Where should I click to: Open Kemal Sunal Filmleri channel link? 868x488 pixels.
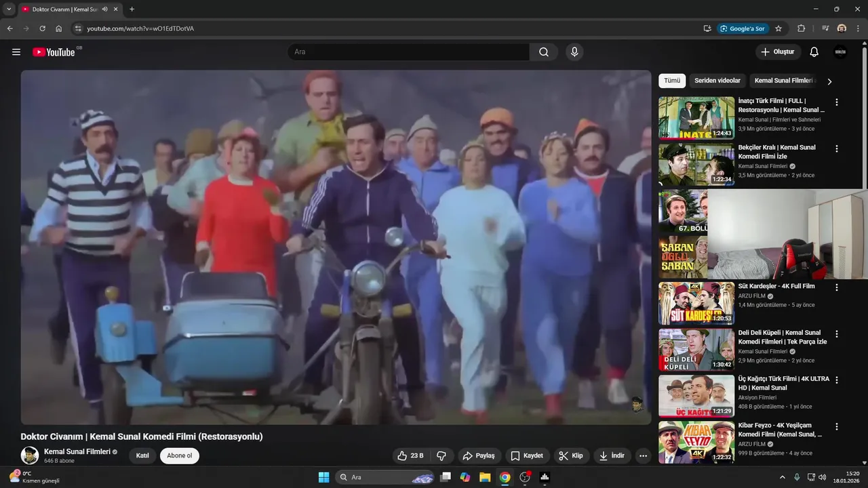click(x=77, y=451)
